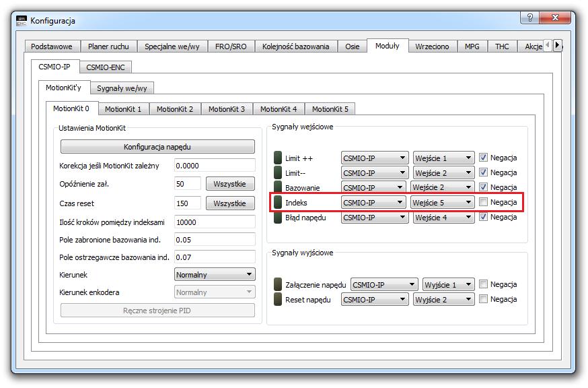Screen dimensions: 588x388
Task: Select the MotionKit 4 tab
Action: [x=279, y=109]
